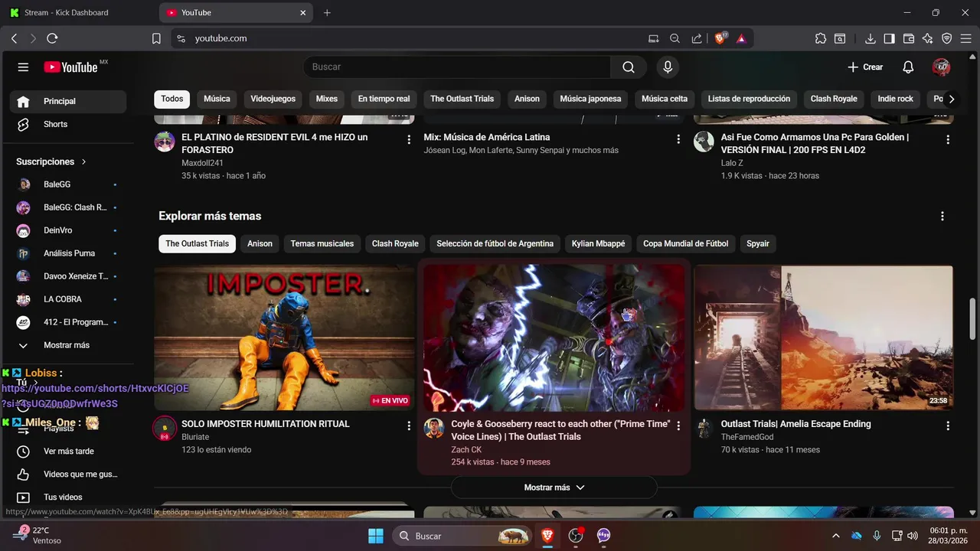Go to YouTube home via logo

(70, 67)
